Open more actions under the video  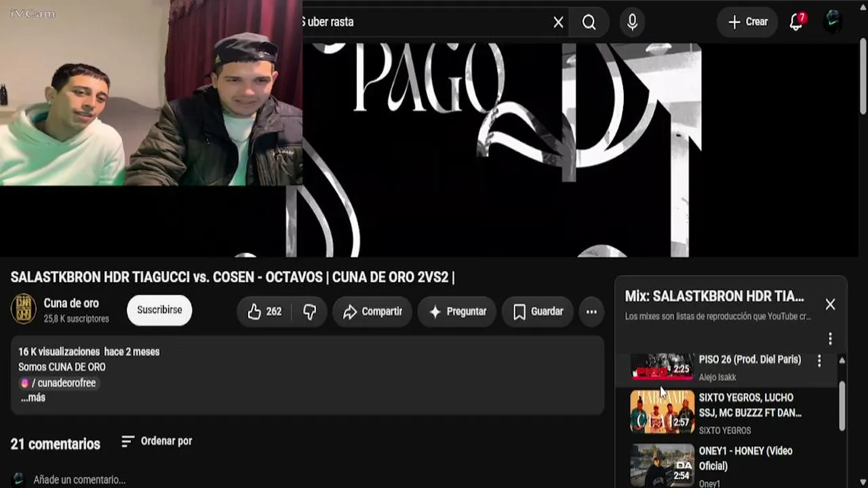click(x=591, y=312)
